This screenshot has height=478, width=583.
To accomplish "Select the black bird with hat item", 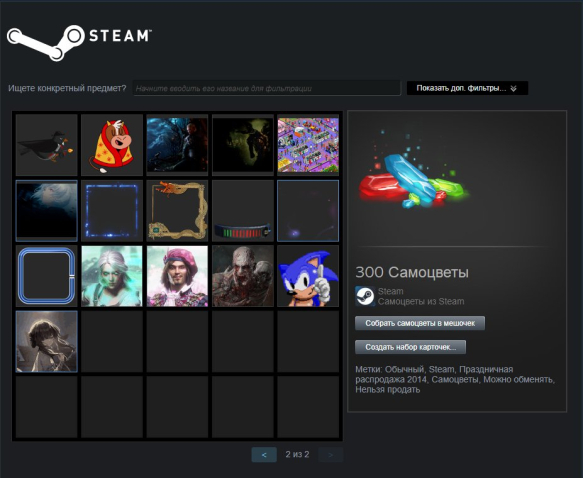I will pyautogui.click(x=46, y=145).
